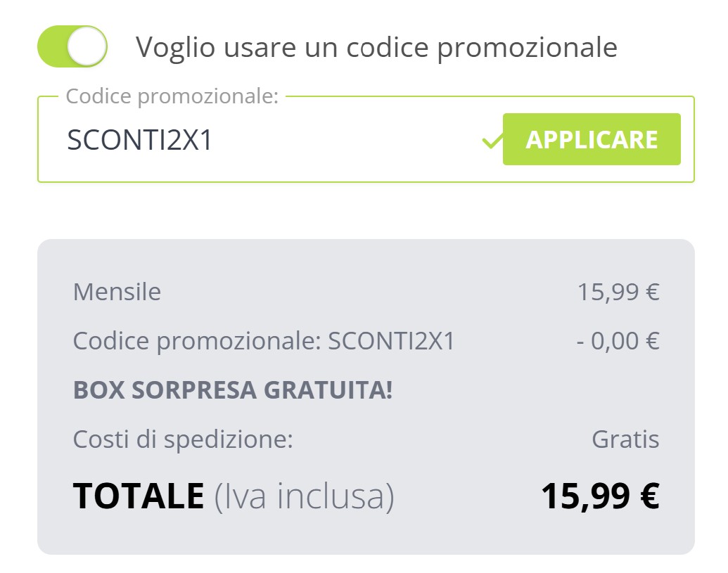Click the 'Gratis' shipping cost value
Image resolution: width=728 pixels, height=573 pixels.
[x=625, y=440]
